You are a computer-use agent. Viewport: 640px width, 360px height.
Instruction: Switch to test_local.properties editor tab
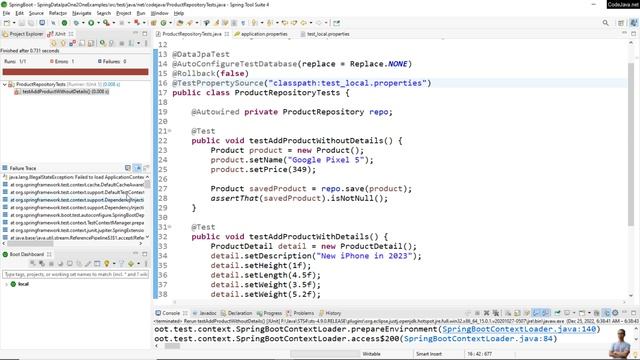tap(324, 34)
